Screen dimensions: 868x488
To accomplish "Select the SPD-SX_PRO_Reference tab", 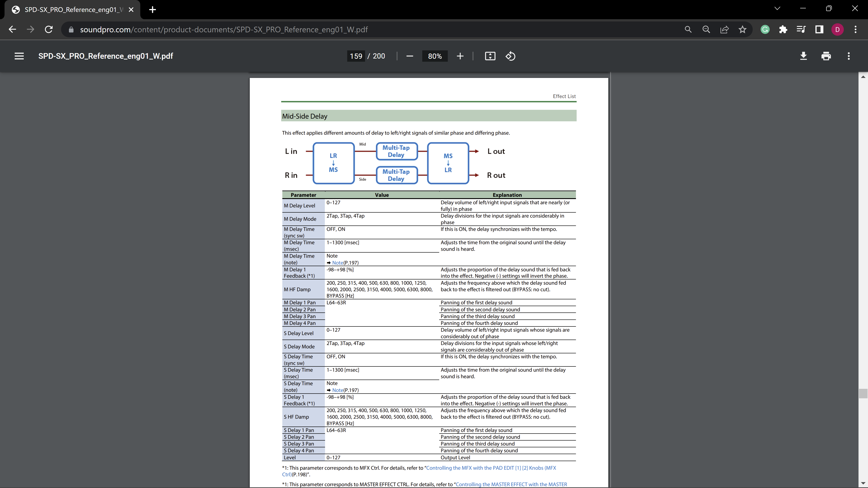I will point(72,9).
